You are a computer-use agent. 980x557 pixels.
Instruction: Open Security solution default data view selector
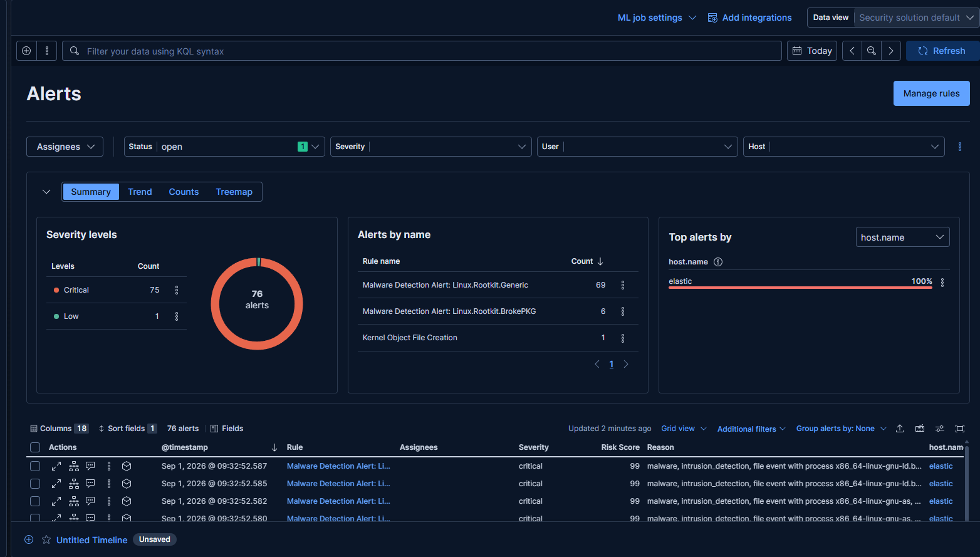[917, 18]
